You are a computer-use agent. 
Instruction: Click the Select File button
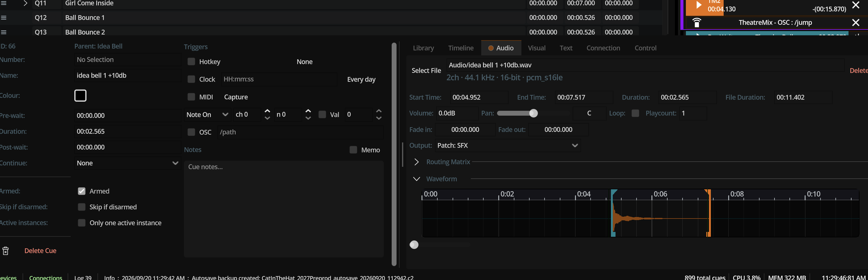pyautogui.click(x=426, y=71)
